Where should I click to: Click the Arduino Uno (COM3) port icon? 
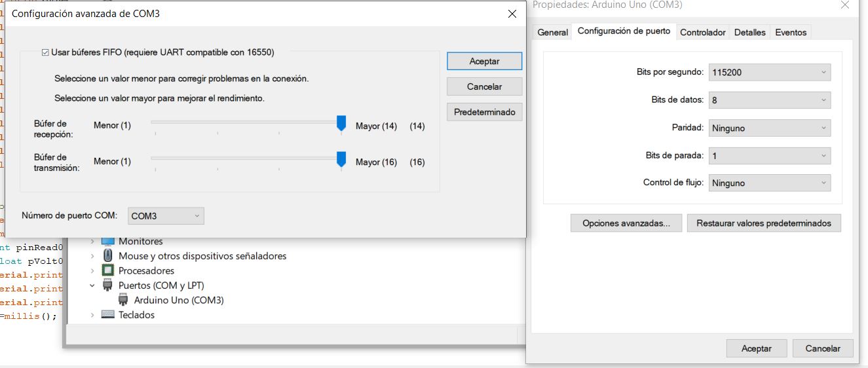(x=123, y=300)
